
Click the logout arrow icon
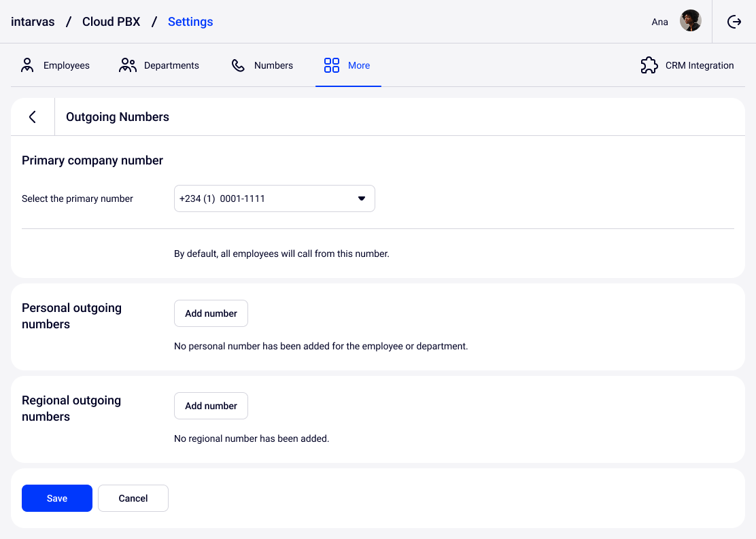(x=734, y=22)
